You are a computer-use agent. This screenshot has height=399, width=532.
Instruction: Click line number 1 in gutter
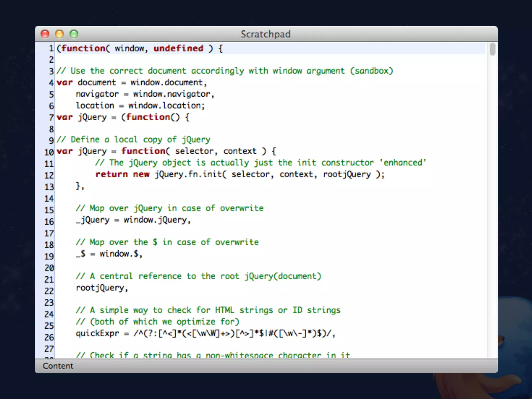coord(51,49)
